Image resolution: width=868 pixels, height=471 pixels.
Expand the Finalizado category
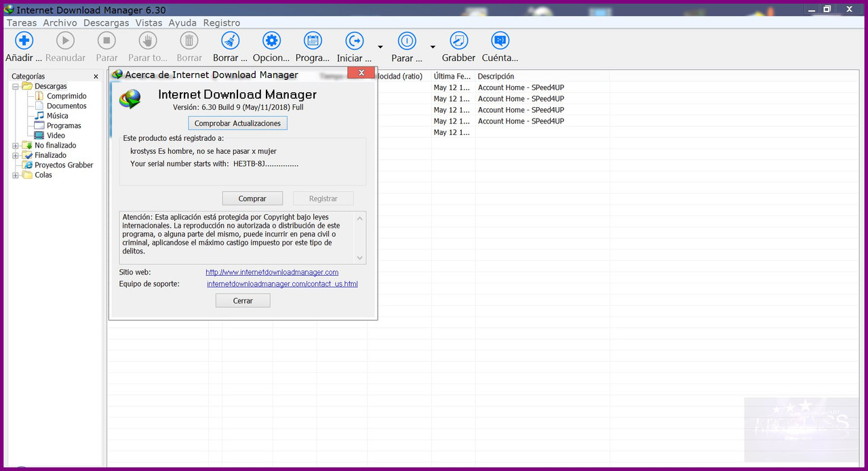pos(16,155)
